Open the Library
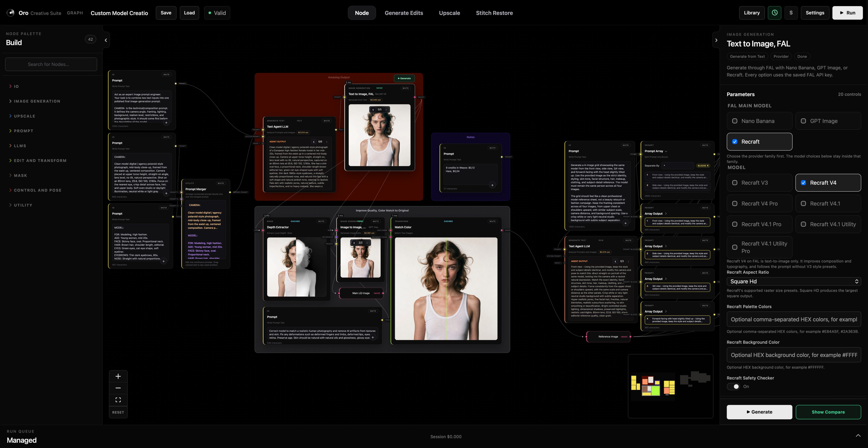Screen dimensions: 868x448 pyautogui.click(x=751, y=13)
